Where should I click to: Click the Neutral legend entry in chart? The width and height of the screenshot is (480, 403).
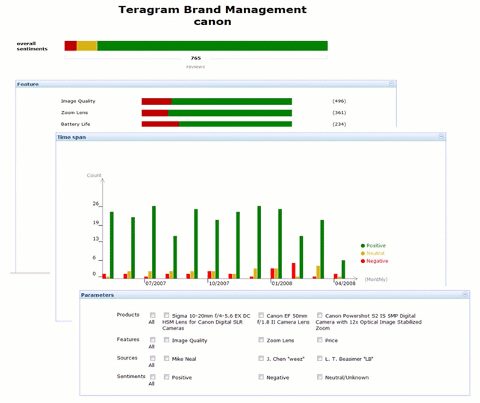tap(373, 253)
